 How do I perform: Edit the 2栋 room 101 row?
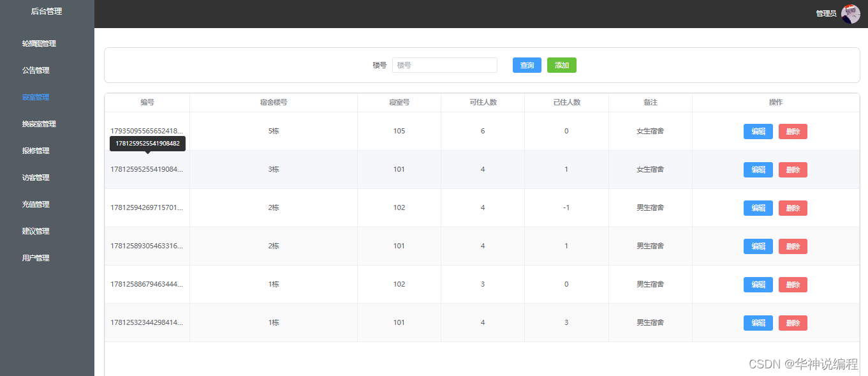[758, 246]
